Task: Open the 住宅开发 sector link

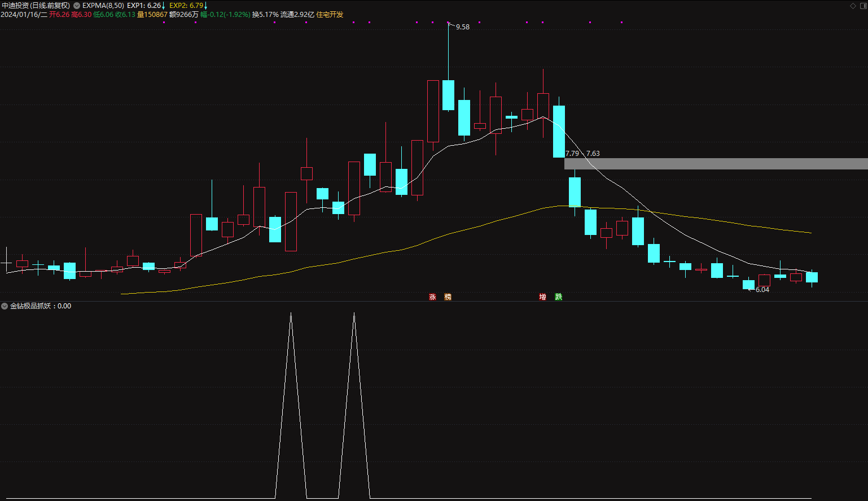Action: 330,15
